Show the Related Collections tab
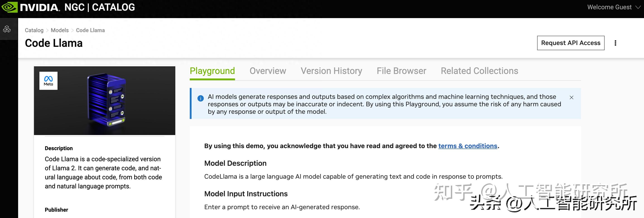This screenshot has height=218, width=644. [479, 71]
